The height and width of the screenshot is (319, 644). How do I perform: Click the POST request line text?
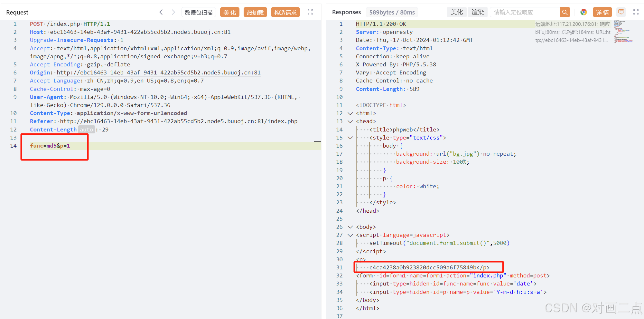70,24
